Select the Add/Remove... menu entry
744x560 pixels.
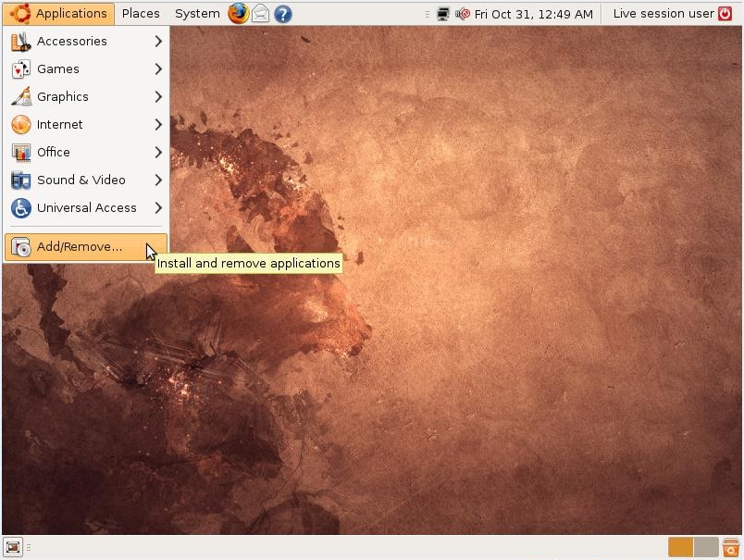click(86, 247)
